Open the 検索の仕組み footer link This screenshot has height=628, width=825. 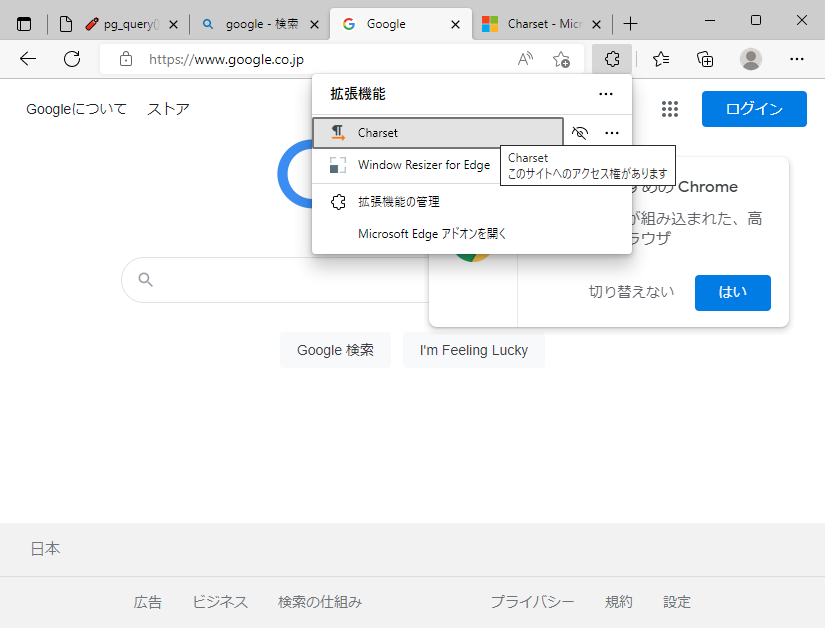pos(320,602)
